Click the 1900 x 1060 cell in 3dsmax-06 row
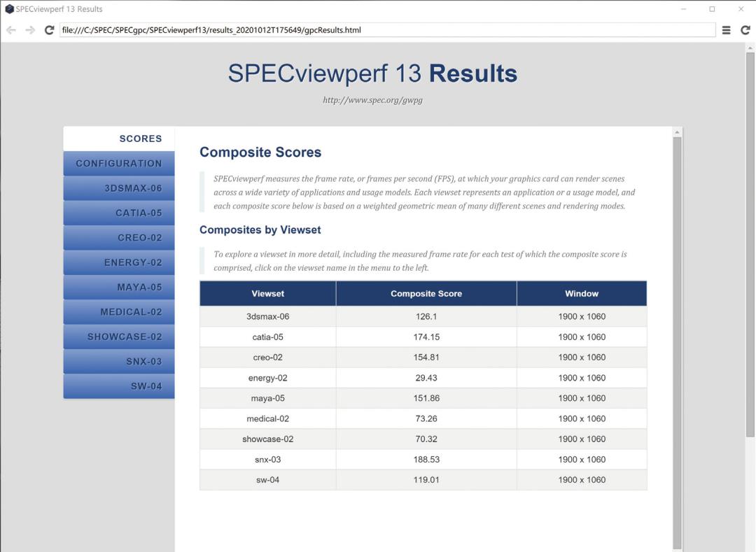Image resolution: width=756 pixels, height=552 pixels. click(x=582, y=316)
